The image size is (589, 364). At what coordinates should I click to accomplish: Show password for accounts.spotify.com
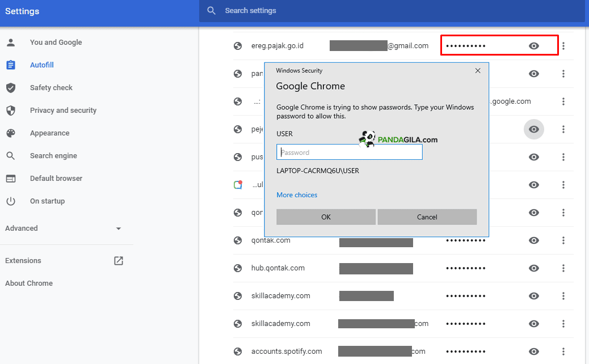(x=534, y=351)
